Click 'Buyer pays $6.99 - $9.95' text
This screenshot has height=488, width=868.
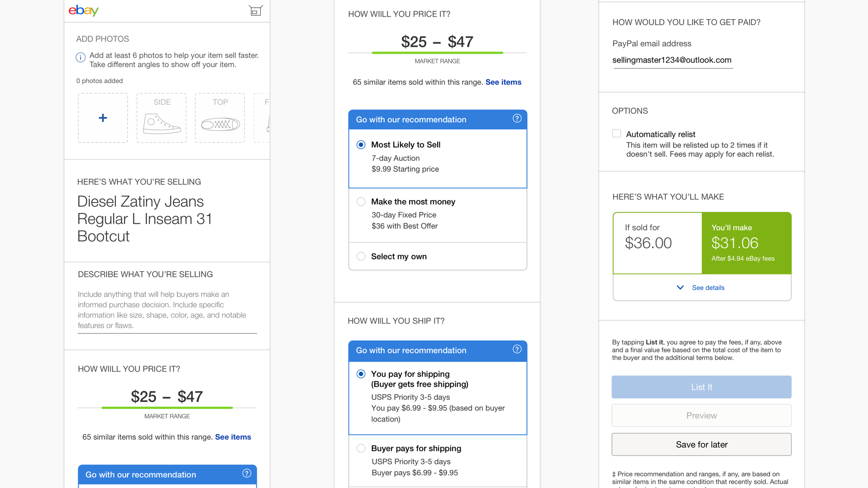click(415, 473)
